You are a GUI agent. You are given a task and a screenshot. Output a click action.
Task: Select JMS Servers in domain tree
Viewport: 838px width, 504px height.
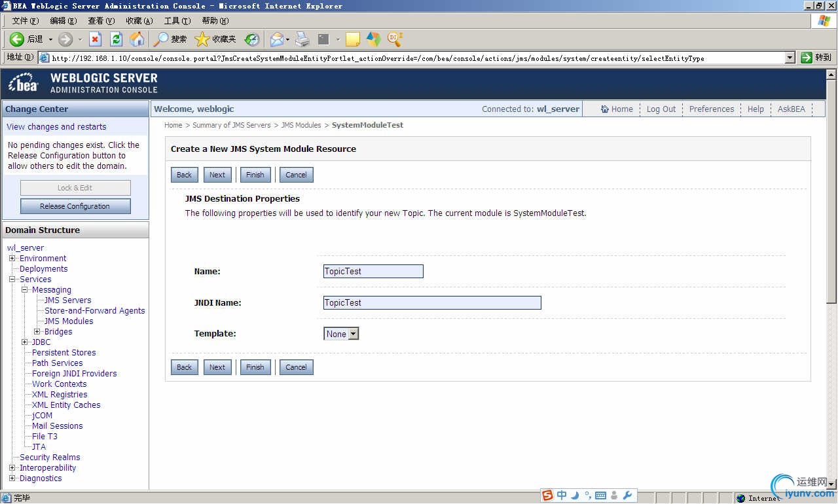coord(68,300)
